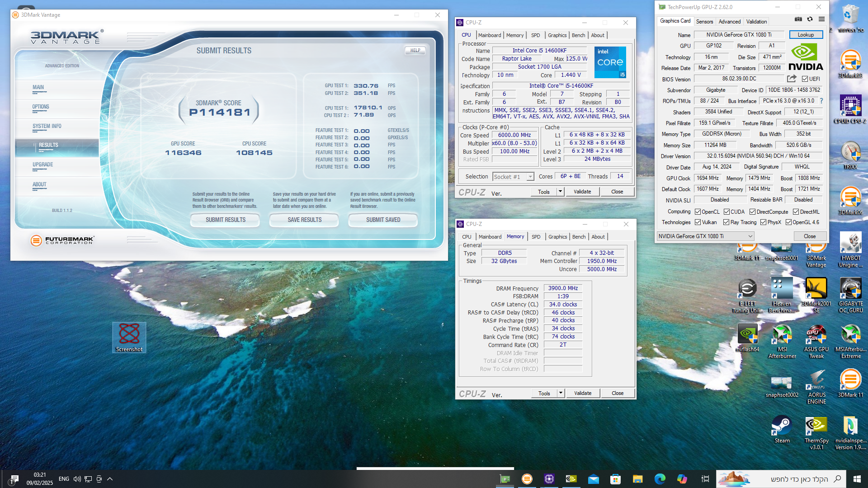Image resolution: width=868 pixels, height=488 pixels.
Task: Open the Socket #1 selection dropdown
Action: (513, 177)
